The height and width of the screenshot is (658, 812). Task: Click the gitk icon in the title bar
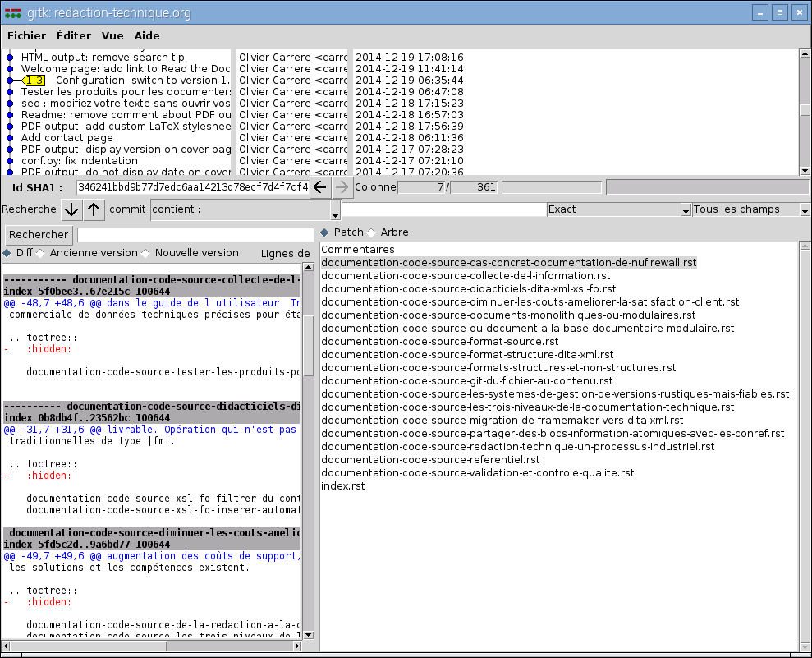point(13,13)
